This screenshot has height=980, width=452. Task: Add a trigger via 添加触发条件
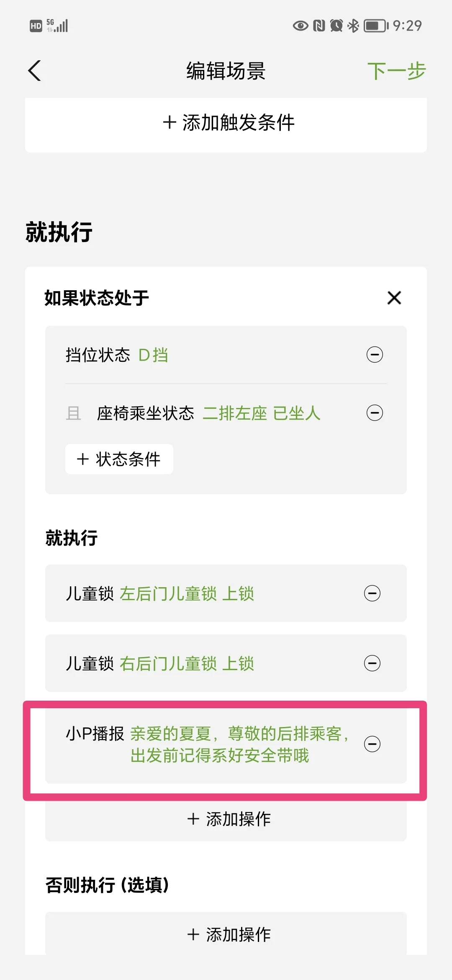coord(226,123)
